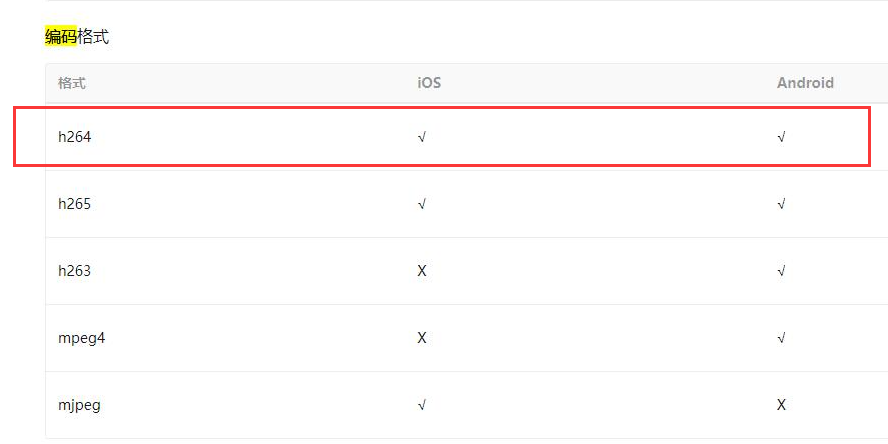
Task: Click the iOS X mark for h263
Action: 422,271
